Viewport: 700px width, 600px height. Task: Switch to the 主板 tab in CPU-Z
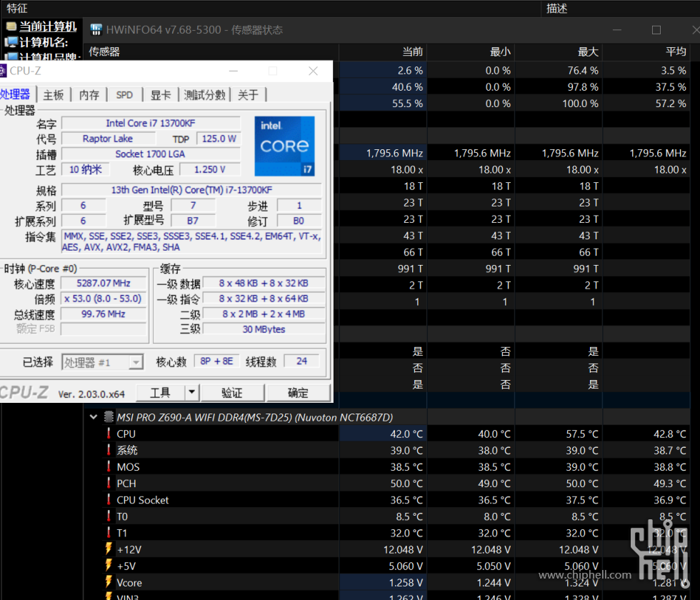pos(54,94)
